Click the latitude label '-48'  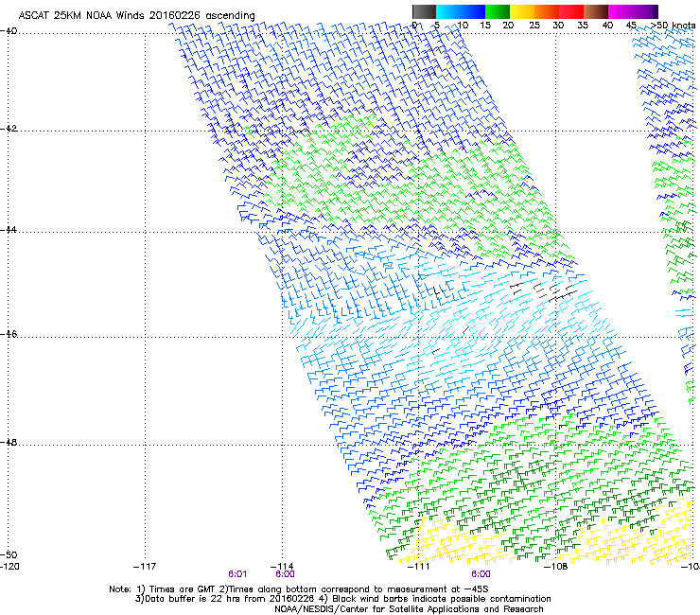9,442
